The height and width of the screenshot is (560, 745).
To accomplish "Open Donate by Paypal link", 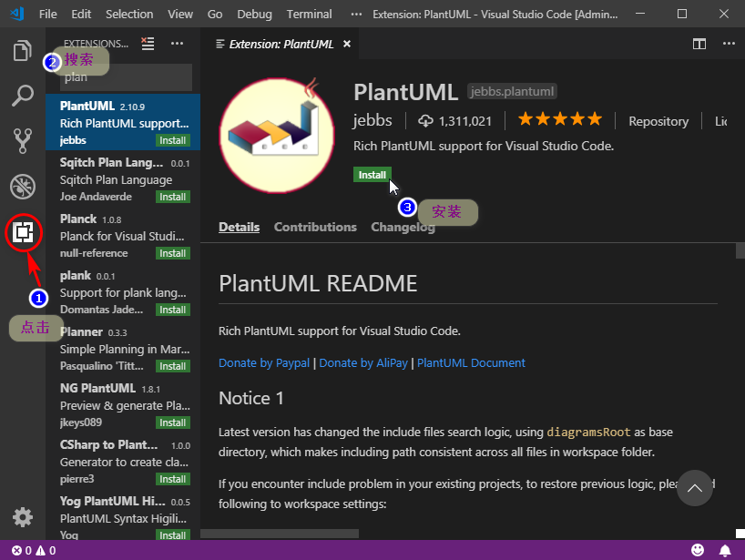I will pyautogui.click(x=264, y=363).
